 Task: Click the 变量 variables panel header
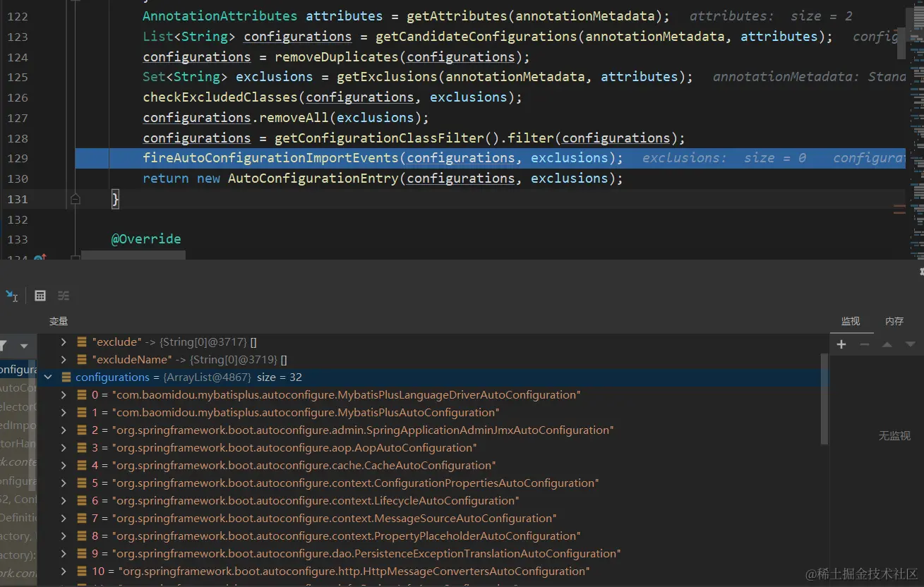point(59,321)
